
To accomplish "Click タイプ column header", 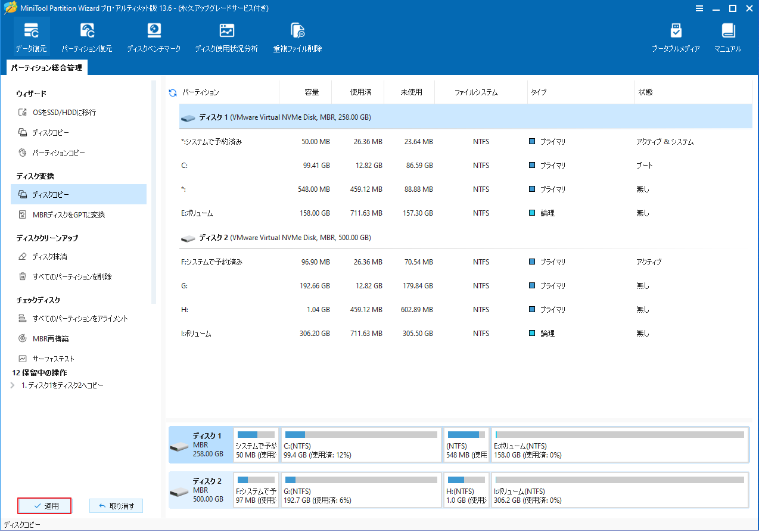I will coord(581,92).
